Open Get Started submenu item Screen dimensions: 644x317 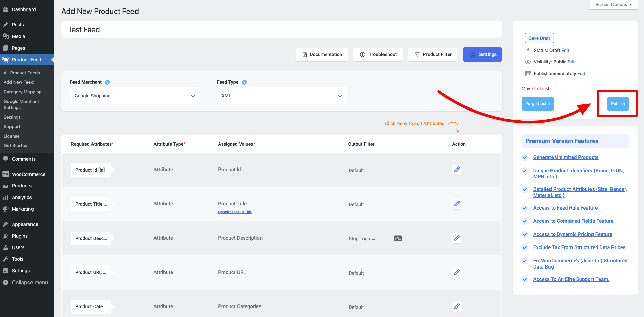pos(16,145)
